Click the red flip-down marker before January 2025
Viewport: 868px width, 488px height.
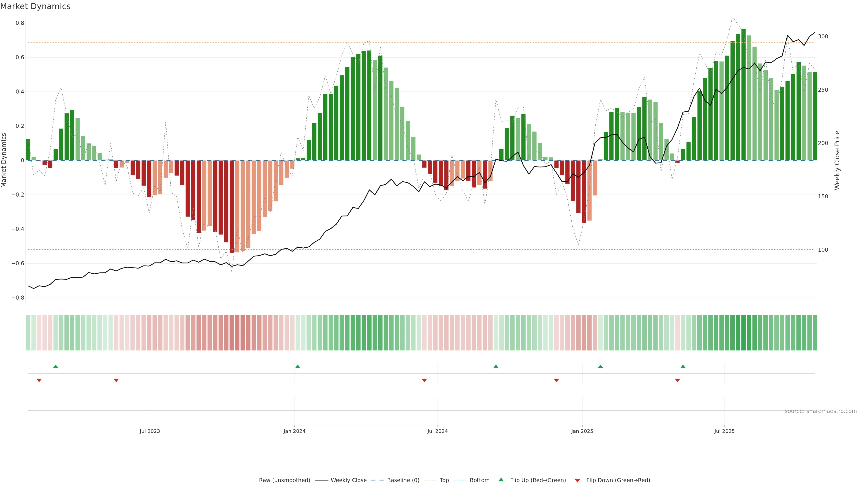(556, 380)
